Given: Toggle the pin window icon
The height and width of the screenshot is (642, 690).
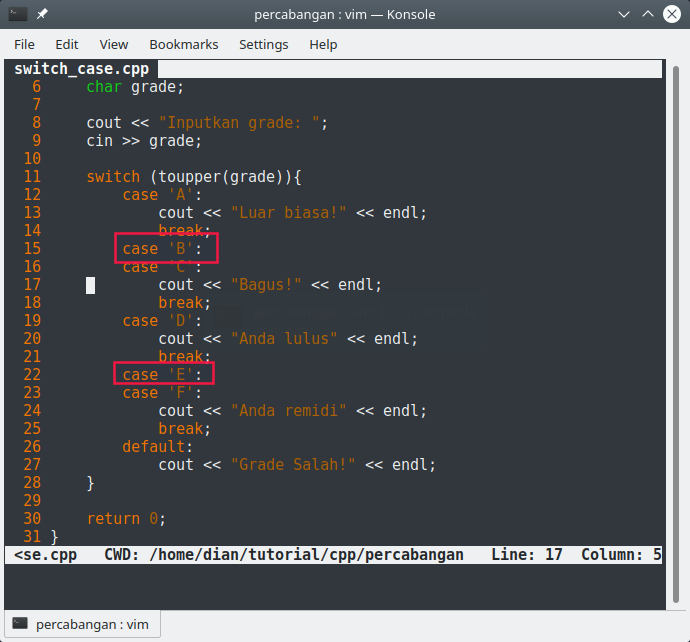Looking at the screenshot, I should pyautogui.click(x=43, y=15).
